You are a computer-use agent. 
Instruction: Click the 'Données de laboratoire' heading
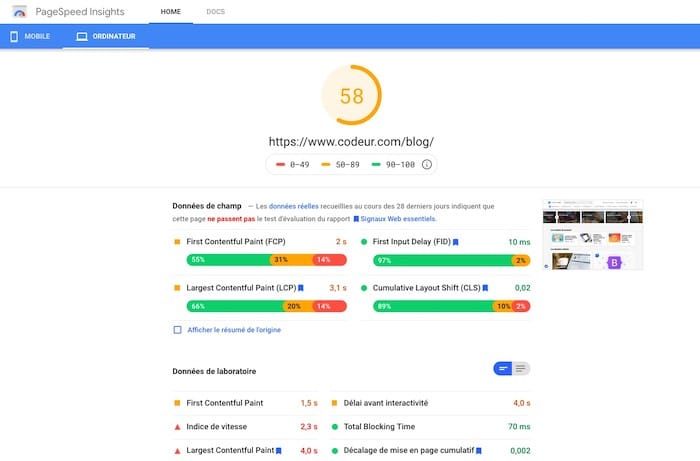tap(214, 371)
